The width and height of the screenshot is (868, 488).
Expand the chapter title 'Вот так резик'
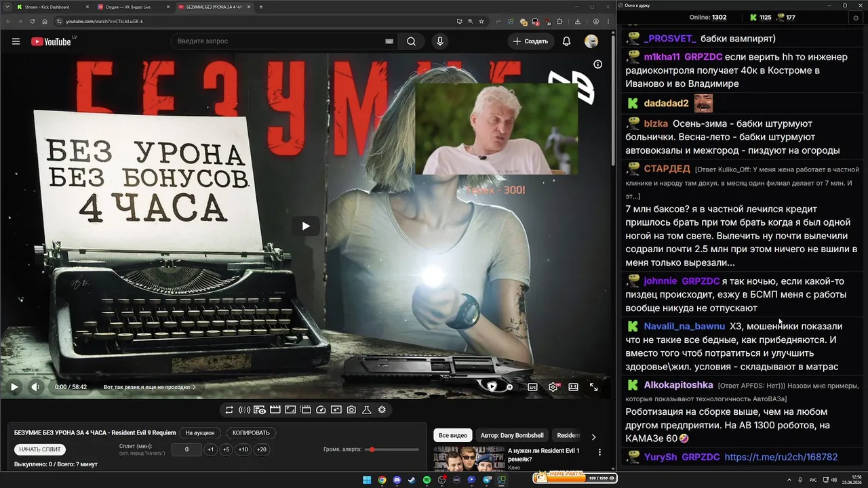149,387
